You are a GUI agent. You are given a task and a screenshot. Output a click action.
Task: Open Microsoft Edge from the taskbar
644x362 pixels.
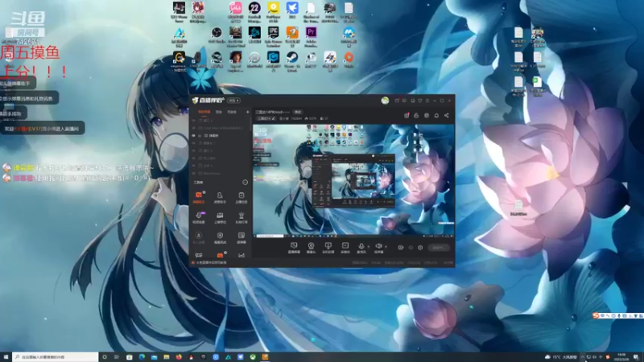[x=142, y=357]
